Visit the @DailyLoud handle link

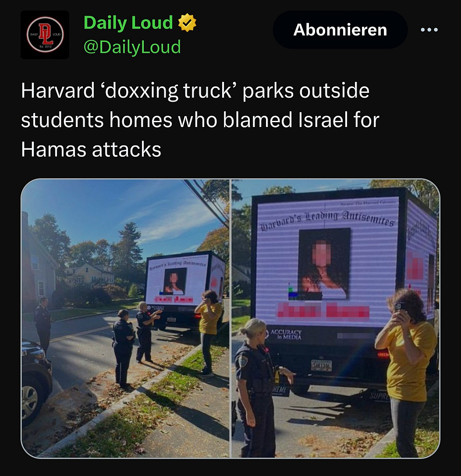tap(132, 47)
